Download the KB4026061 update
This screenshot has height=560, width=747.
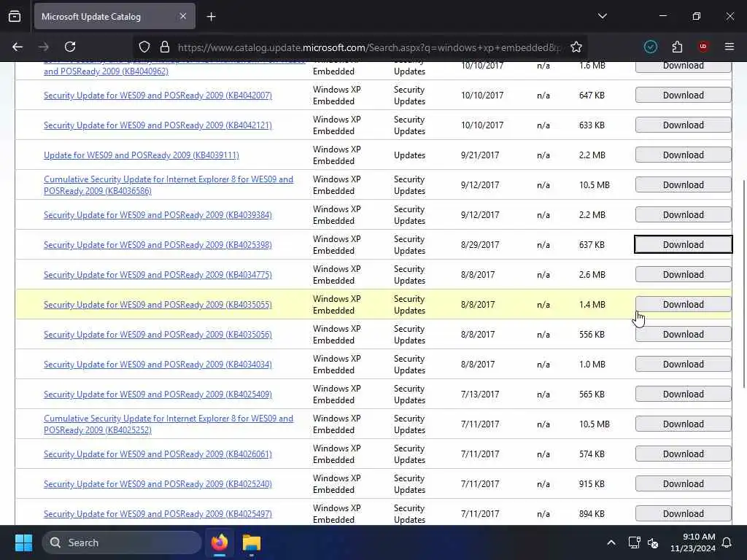coord(683,454)
